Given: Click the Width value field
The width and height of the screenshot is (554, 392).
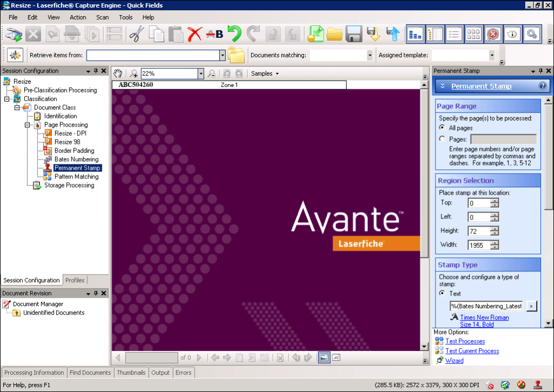Looking at the screenshot, I should (479, 245).
